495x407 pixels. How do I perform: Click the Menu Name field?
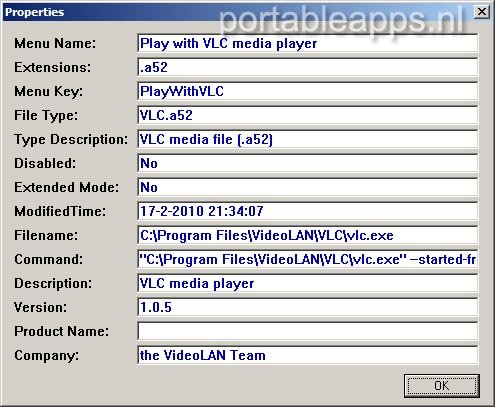coord(308,43)
